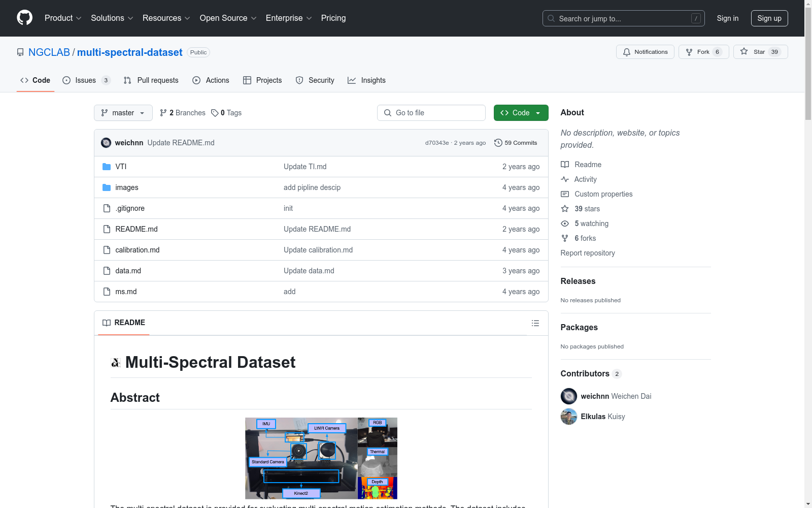The height and width of the screenshot is (508, 812).
Task: Switch to the Pull requests tab
Action: click(151, 80)
